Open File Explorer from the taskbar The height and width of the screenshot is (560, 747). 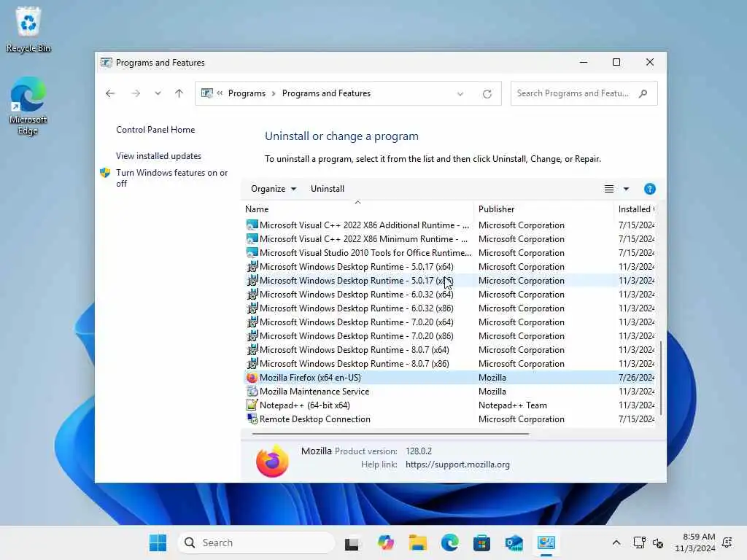click(418, 542)
